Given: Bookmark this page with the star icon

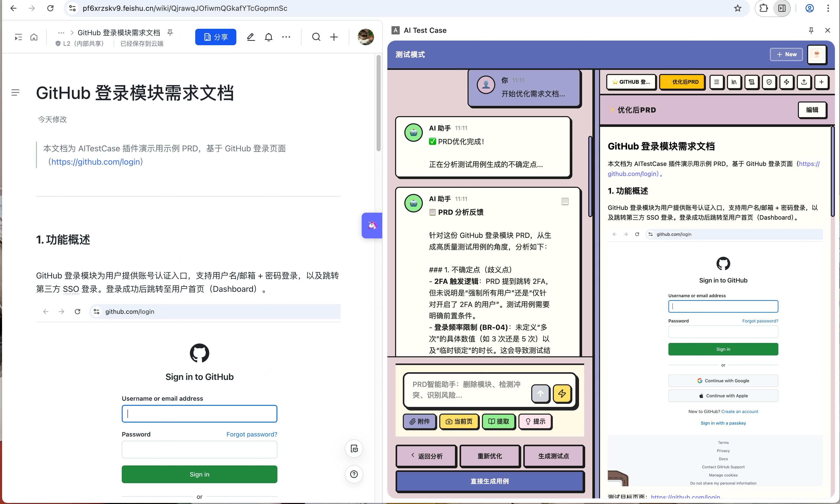Looking at the screenshot, I should point(738,8).
